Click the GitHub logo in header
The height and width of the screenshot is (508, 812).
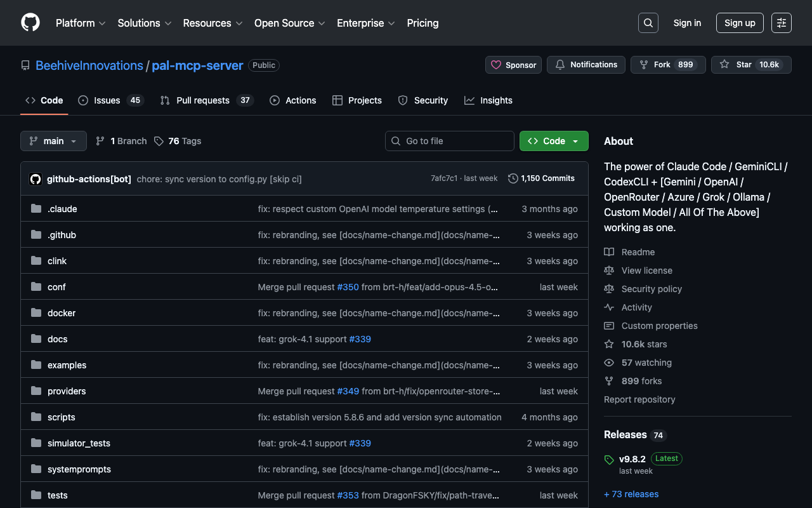(x=30, y=23)
